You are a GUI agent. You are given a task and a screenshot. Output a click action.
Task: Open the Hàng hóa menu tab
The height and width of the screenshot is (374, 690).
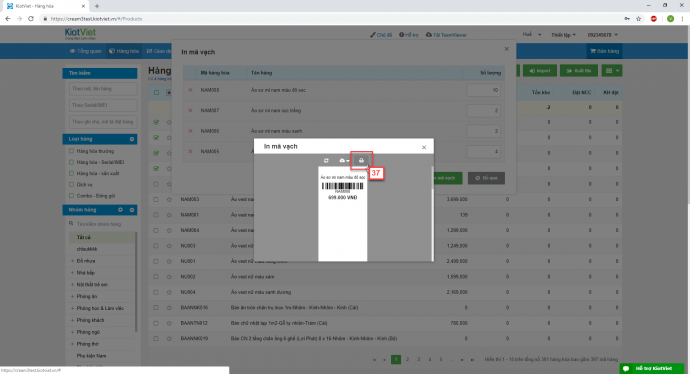[124, 51]
